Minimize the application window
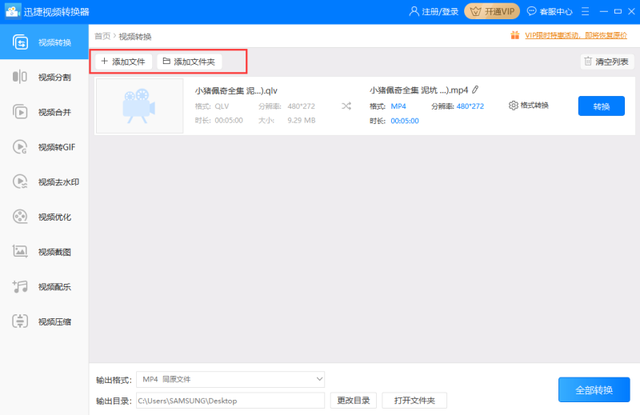Viewport: 640px width, 415px height. point(604,11)
